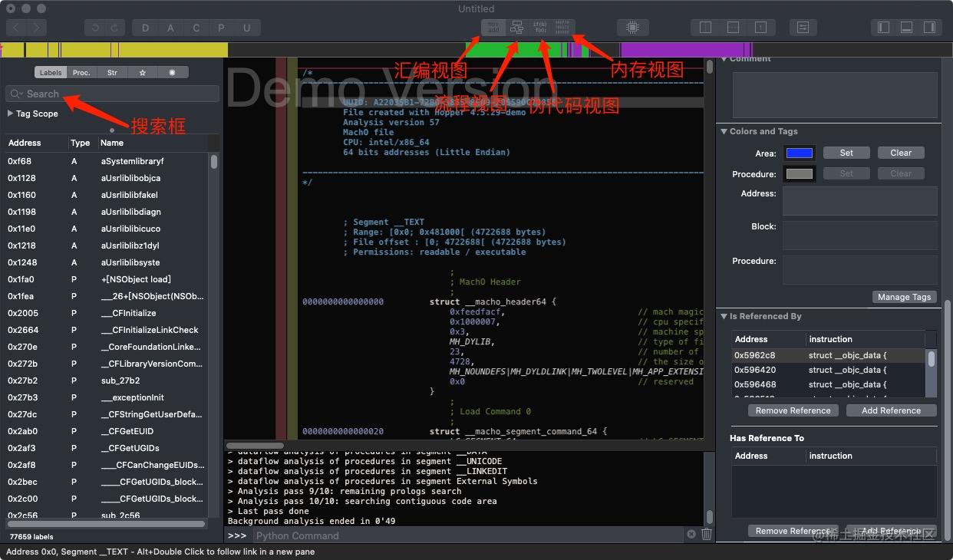Click the CPU chip icon in toolbar
The height and width of the screenshot is (560, 953).
point(632,28)
